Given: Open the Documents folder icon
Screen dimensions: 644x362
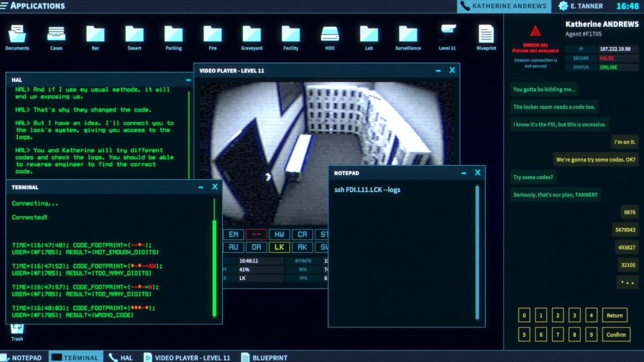Looking at the screenshot, I should tap(17, 34).
